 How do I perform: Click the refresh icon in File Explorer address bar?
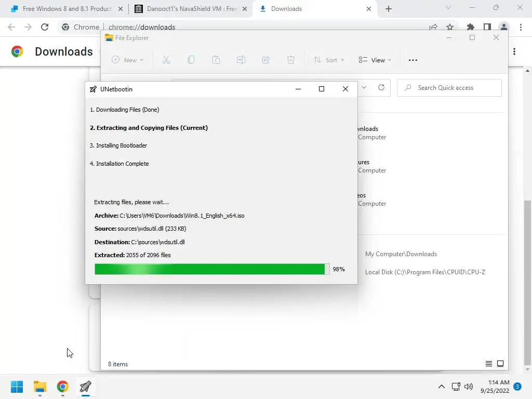click(x=381, y=87)
